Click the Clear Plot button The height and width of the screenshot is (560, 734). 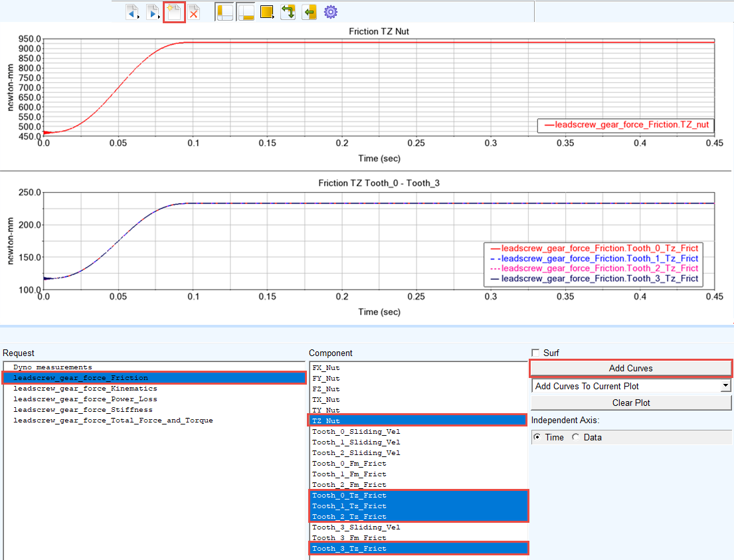[630, 403]
